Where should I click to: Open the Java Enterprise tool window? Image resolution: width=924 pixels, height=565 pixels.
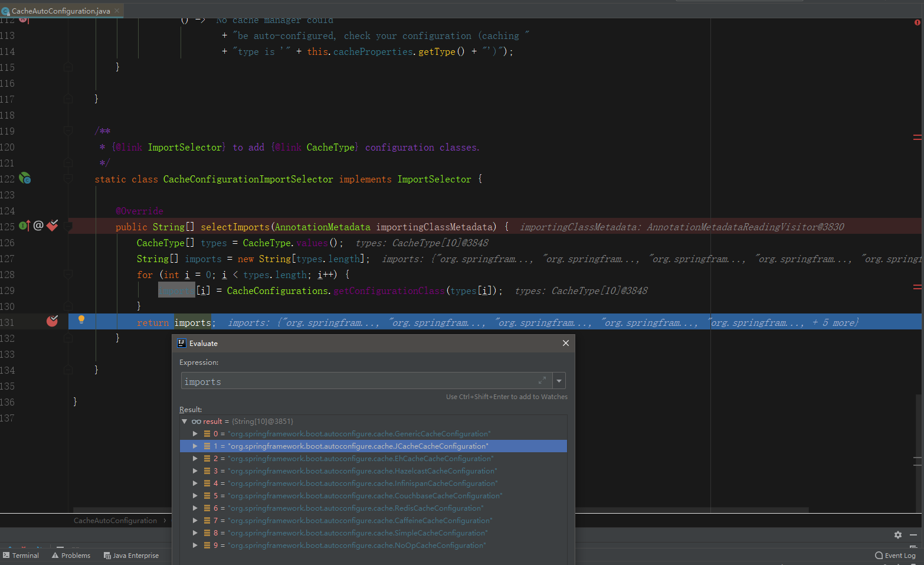point(131,556)
